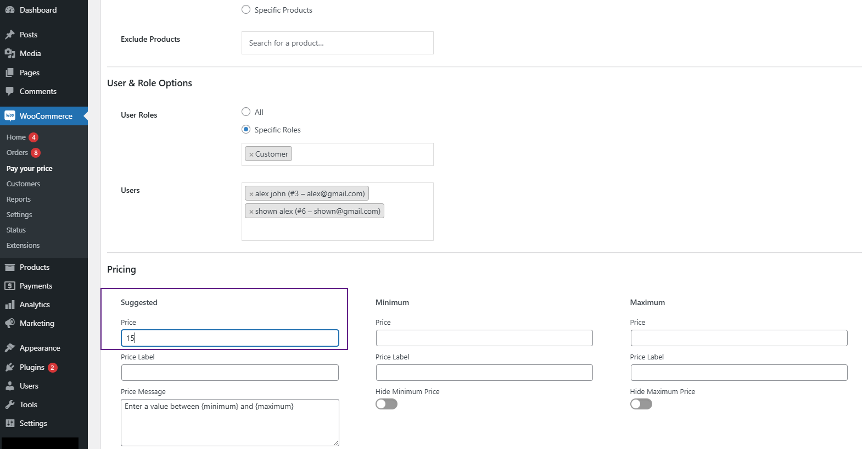Toggle Hide Minimum Price switch
Image resolution: width=868 pixels, height=449 pixels.
tap(387, 404)
